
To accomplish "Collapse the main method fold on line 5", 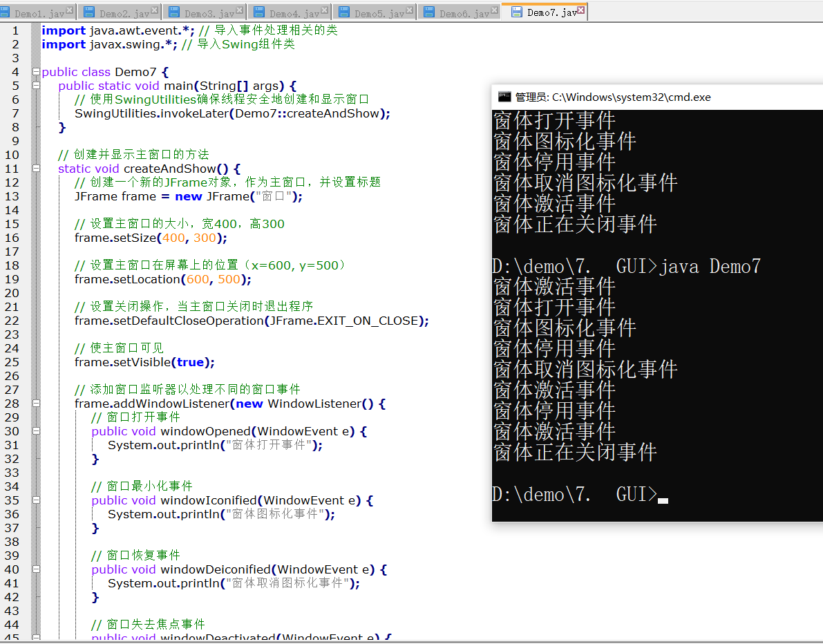I will click(x=36, y=86).
